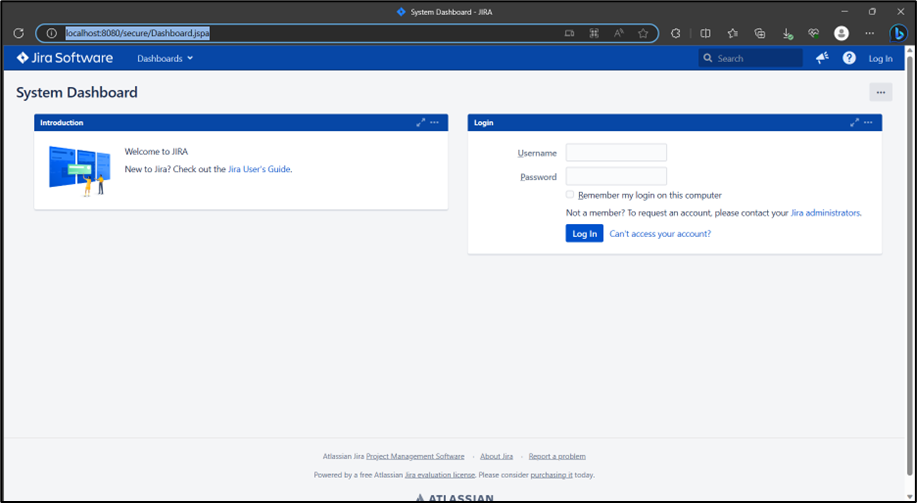
Task: Open the Favorites list icon
Action: click(x=733, y=33)
